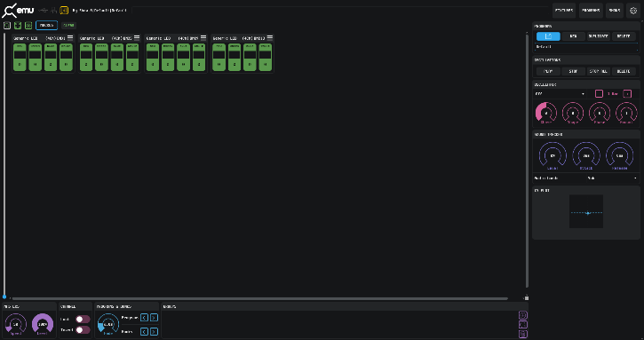Click the master Level knob at bottom left
Image resolution: width=644 pixels, height=340 pixels.
[x=43, y=324]
